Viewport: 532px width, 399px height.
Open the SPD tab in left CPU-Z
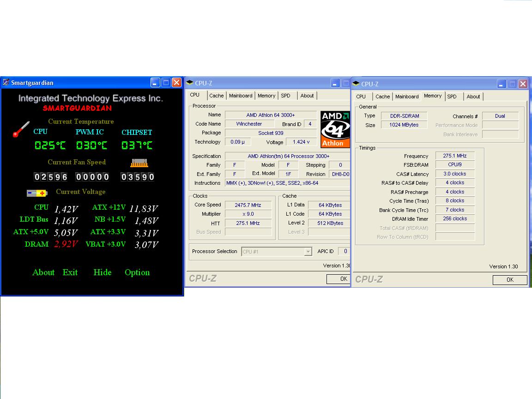(286, 96)
